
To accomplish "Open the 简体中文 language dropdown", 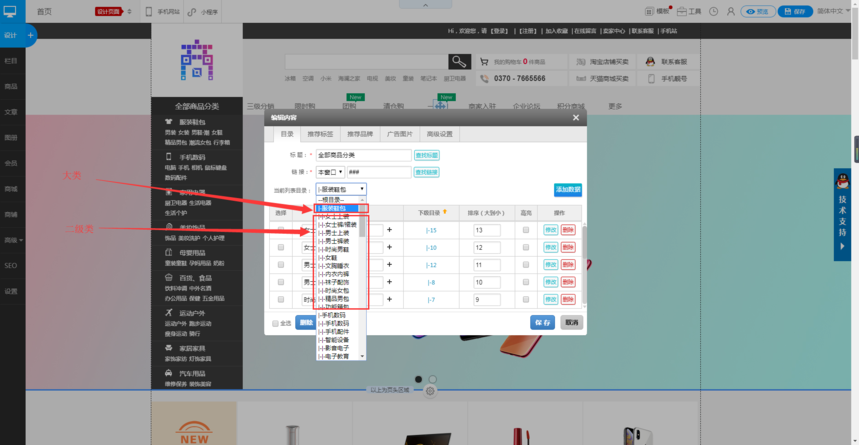I will 833,11.
